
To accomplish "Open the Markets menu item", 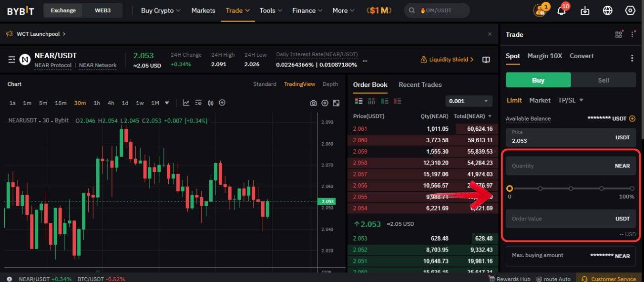I will [203, 10].
